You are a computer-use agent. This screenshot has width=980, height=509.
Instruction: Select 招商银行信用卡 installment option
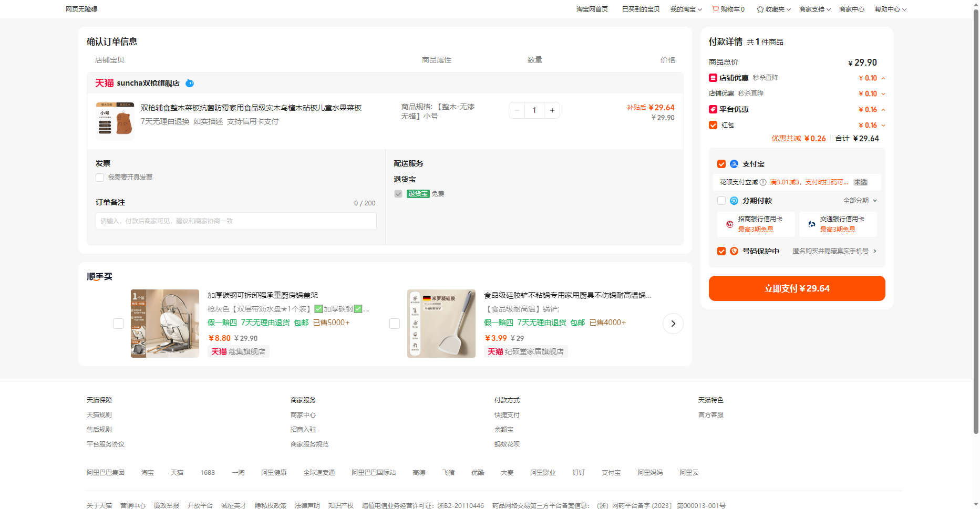756,224
